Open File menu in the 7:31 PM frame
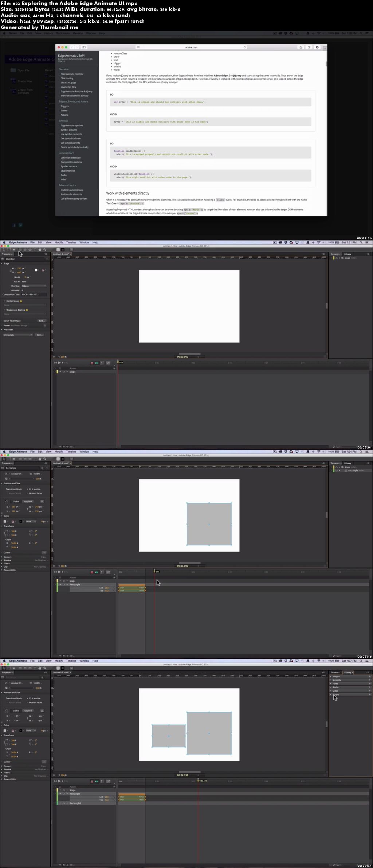This screenshot has height=868, width=373. (32, 242)
